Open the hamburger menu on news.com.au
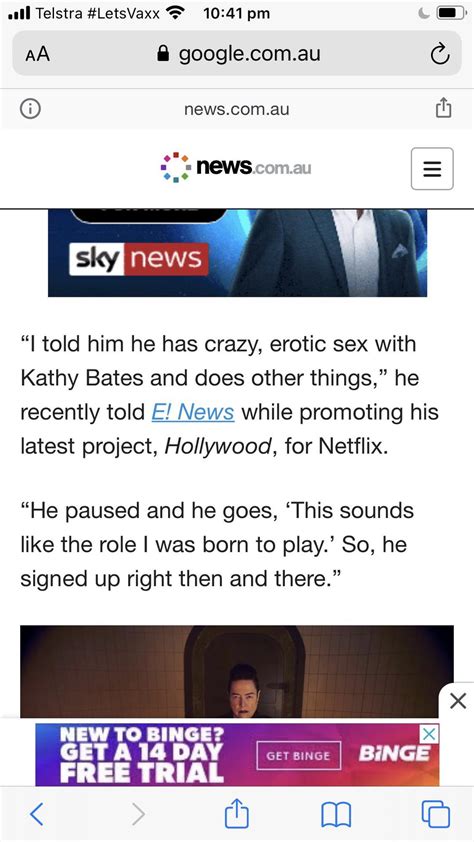The height and width of the screenshot is (842, 474). point(432,169)
